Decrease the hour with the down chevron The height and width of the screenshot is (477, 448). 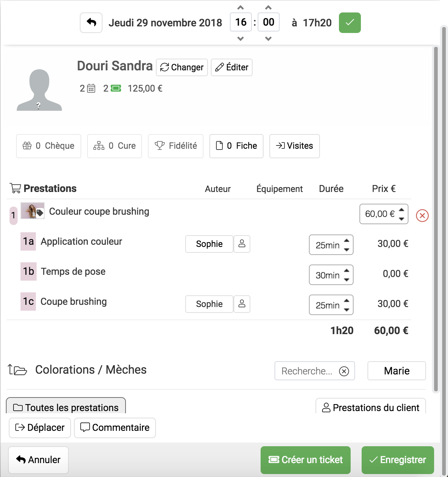240,38
